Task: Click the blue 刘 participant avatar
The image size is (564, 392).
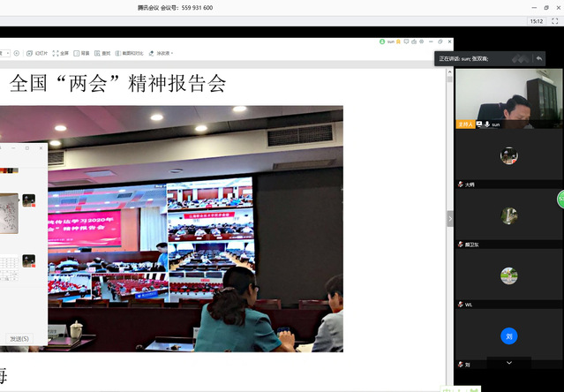Action: tap(508, 335)
